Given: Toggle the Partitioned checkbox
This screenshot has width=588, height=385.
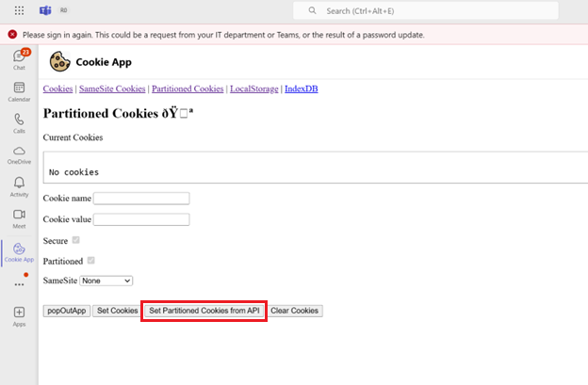Looking at the screenshot, I should [x=90, y=261].
